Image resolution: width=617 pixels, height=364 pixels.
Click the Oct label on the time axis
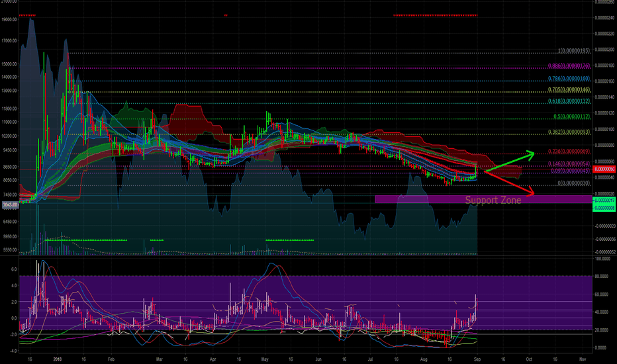(x=529, y=359)
